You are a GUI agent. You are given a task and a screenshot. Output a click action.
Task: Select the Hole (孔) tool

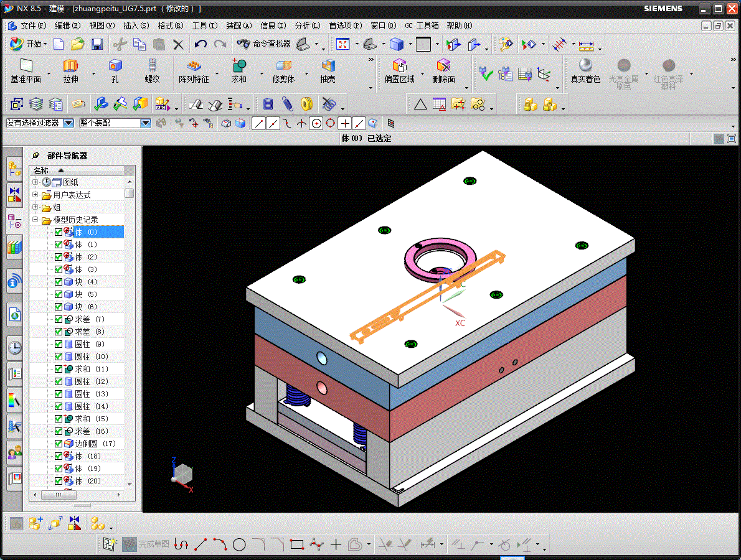pos(115,71)
